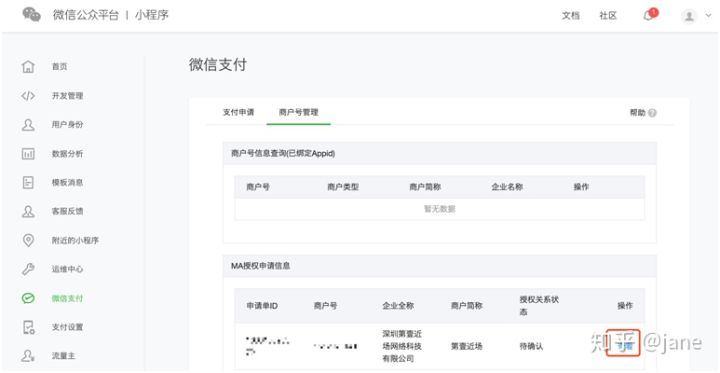Click the 数据分析 chart icon
The width and height of the screenshot is (720, 373).
(x=28, y=154)
